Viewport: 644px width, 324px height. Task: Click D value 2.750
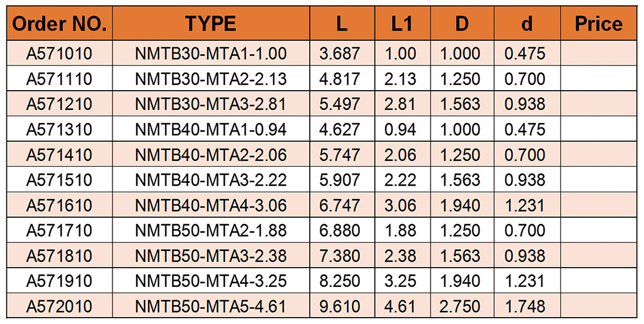pos(462,306)
